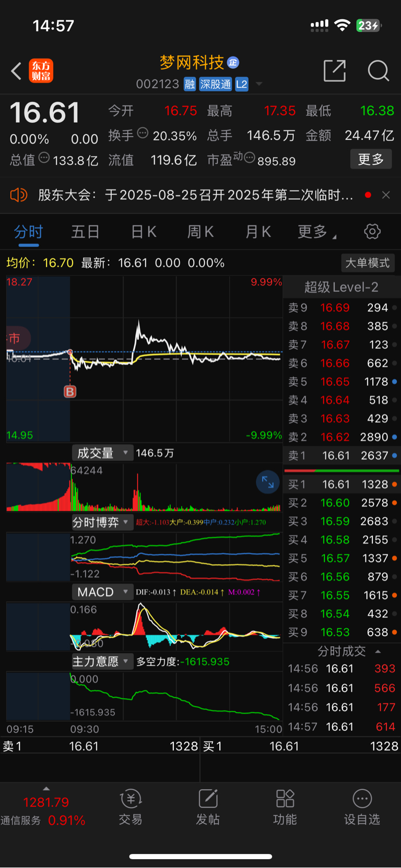Tap the info icon beside 换手
This screenshot has width=401, height=868.
(143, 133)
